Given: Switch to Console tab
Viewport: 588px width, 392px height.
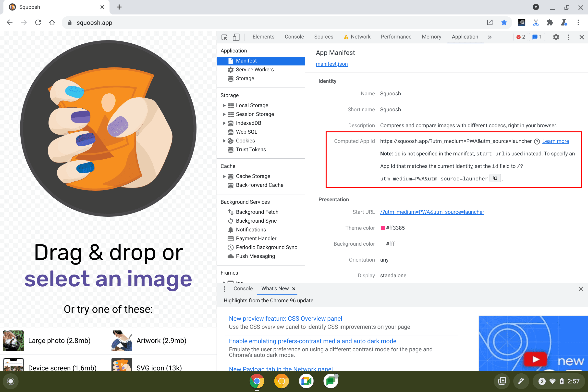Looking at the screenshot, I should coord(294,37).
